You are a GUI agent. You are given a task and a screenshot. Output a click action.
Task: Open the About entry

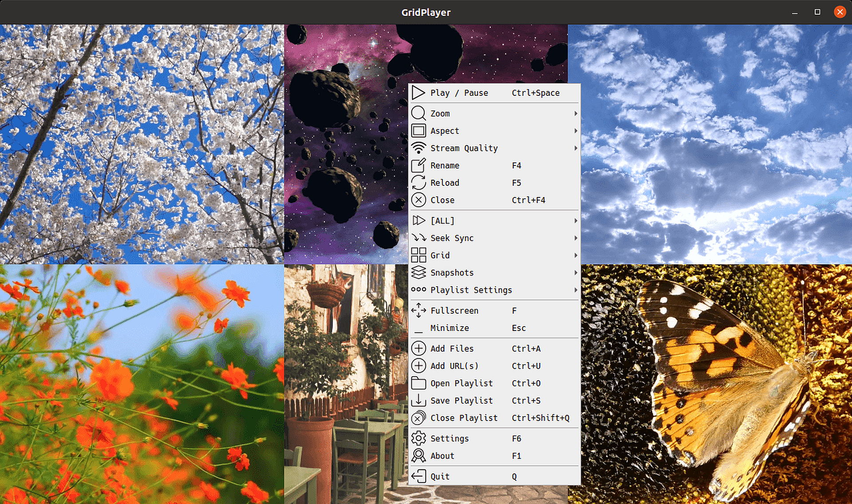pos(442,456)
